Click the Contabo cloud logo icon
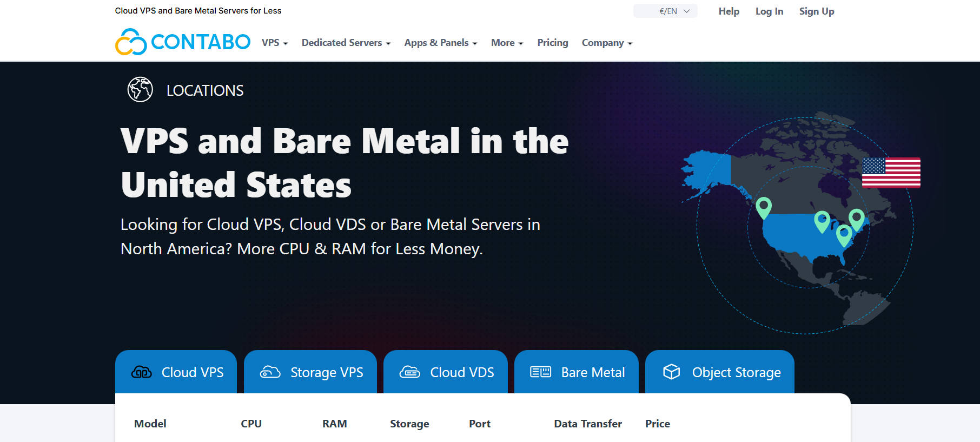This screenshot has height=442, width=980. pyautogui.click(x=131, y=42)
